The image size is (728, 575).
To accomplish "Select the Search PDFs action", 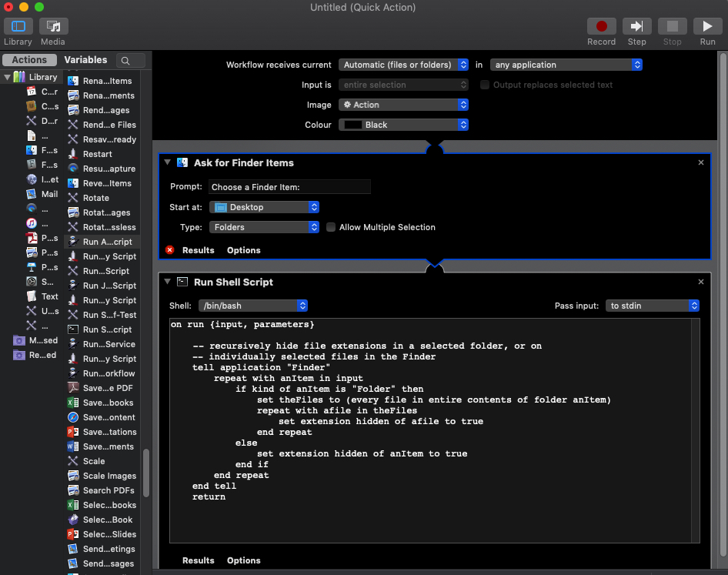I will [x=109, y=490].
